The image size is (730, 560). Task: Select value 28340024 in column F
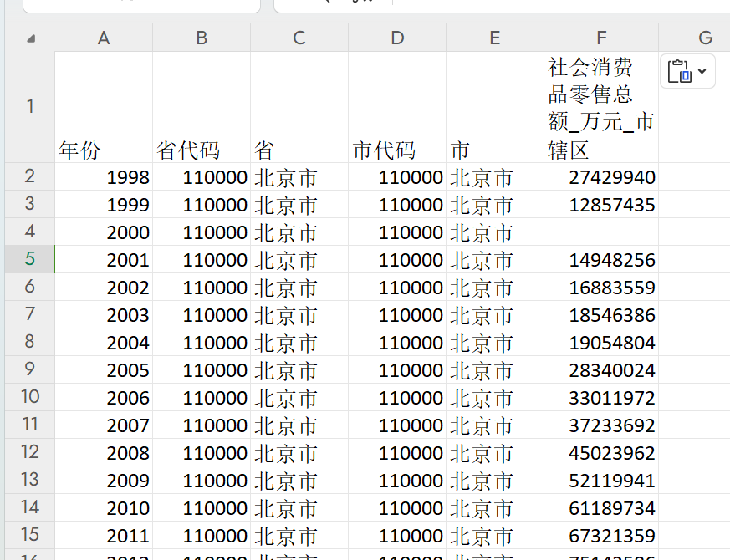coord(601,369)
